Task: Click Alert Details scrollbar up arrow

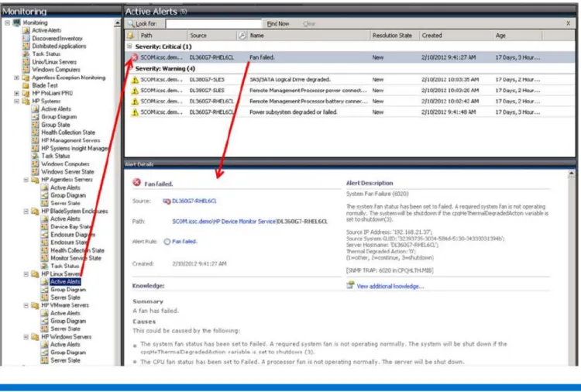Action: pyautogui.click(x=572, y=174)
